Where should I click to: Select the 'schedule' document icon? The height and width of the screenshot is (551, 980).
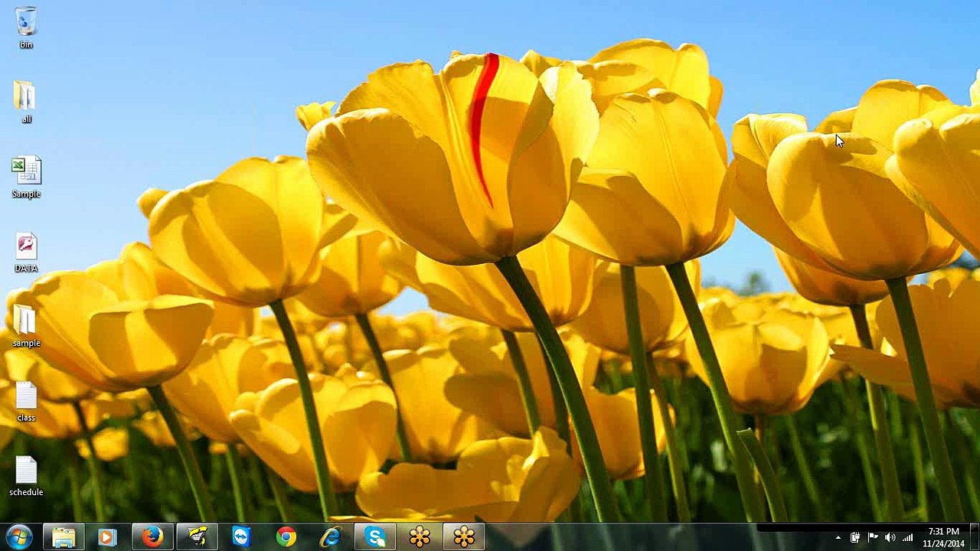(26, 474)
